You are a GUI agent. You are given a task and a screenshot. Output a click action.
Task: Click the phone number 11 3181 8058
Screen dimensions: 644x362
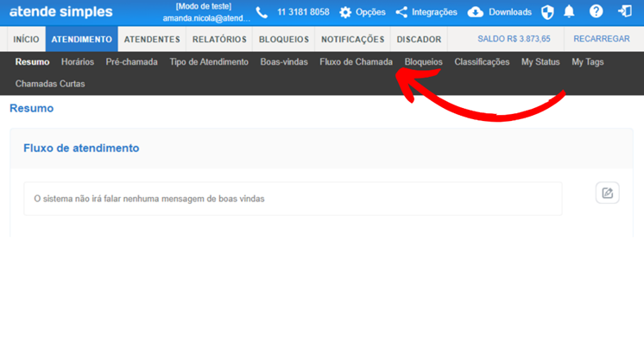coord(303,12)
